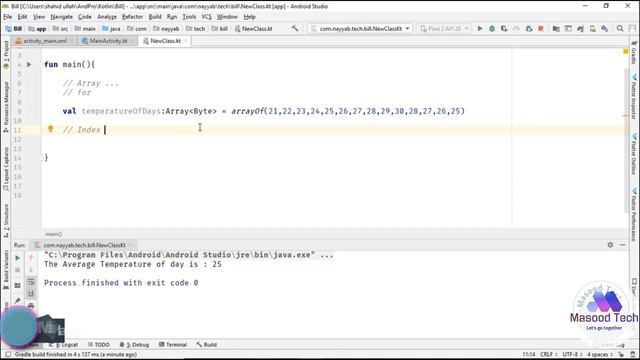
Task: Click the Sync Project with Gradle icon
Action: pyautogui.click(x=580, y=29)
